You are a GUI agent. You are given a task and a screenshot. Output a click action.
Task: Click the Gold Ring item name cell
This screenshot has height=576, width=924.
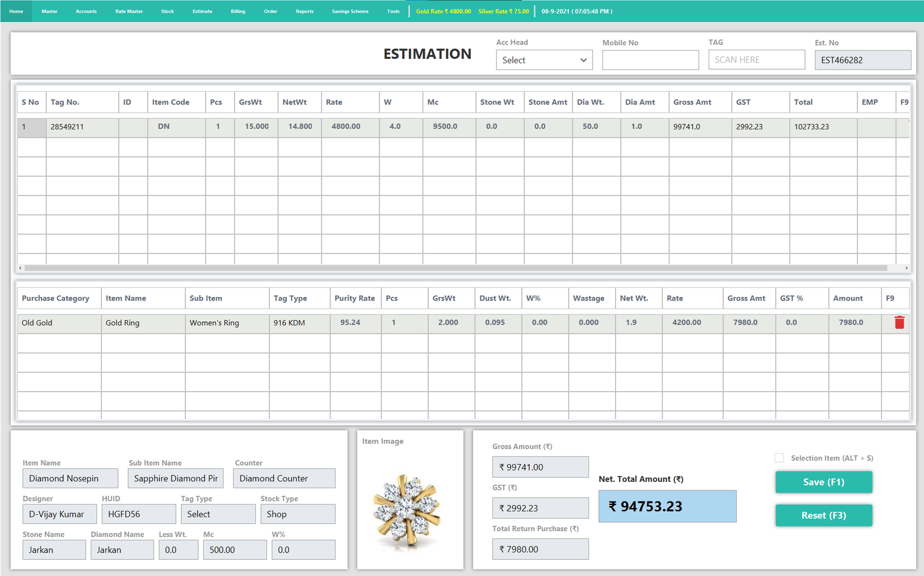143,323
